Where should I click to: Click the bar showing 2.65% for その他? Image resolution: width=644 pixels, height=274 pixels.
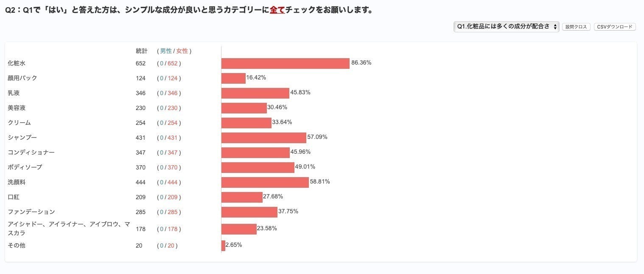point(223,245)
